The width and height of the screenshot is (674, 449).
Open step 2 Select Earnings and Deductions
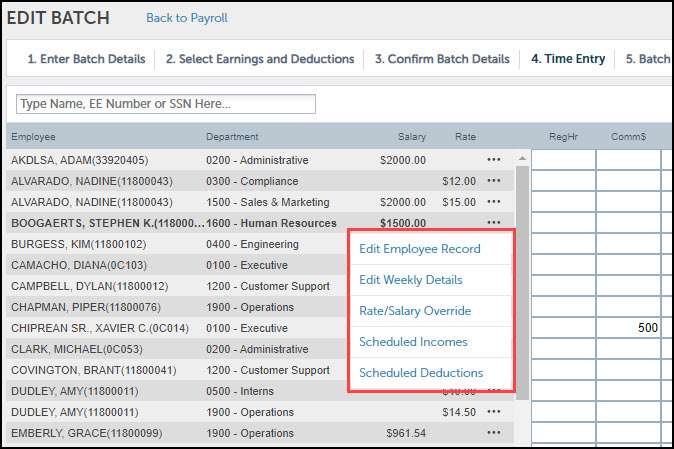[x=260, y=59]
